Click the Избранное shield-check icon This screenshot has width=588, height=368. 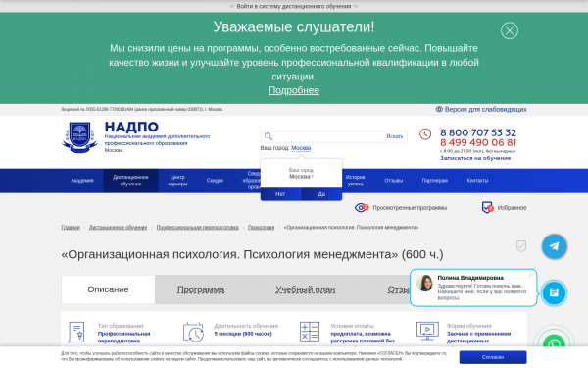coord(487,207)
